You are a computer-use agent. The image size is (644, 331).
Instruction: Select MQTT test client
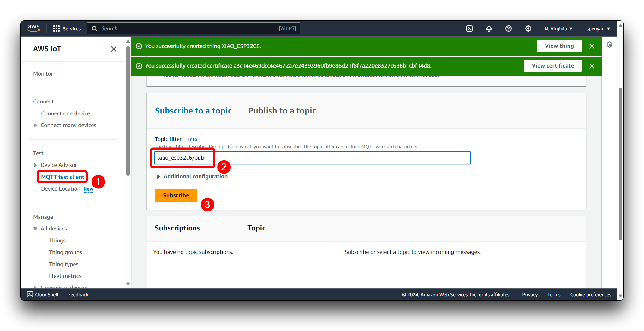coord(63,177)
